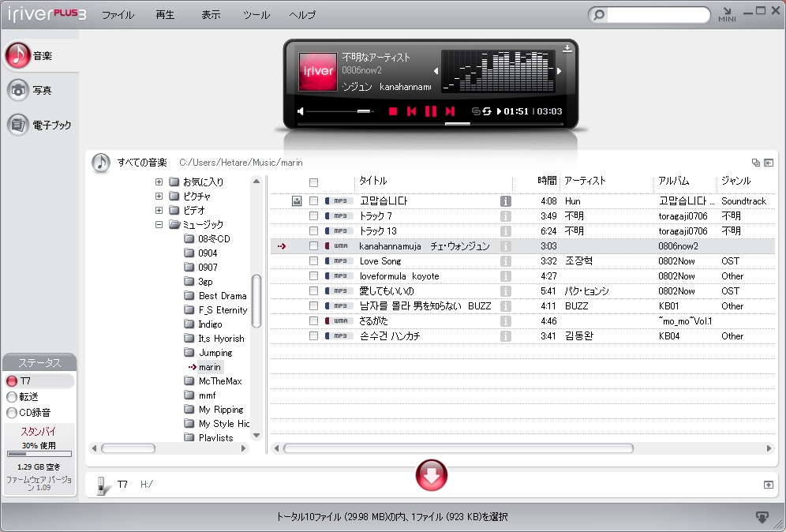The width and height of the screenshot is (786, 532).
Task: Sort by the ジャンル column header
Action: (x=735, y=181)
